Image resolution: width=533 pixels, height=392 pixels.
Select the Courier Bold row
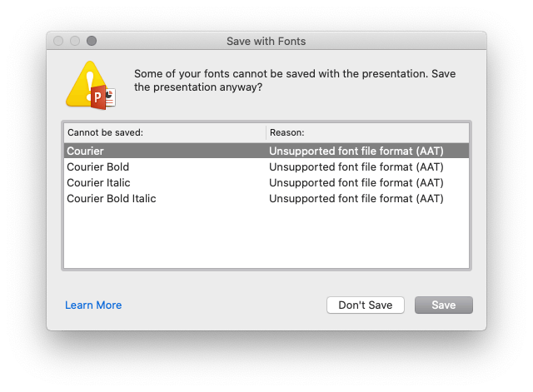point(97,167)
